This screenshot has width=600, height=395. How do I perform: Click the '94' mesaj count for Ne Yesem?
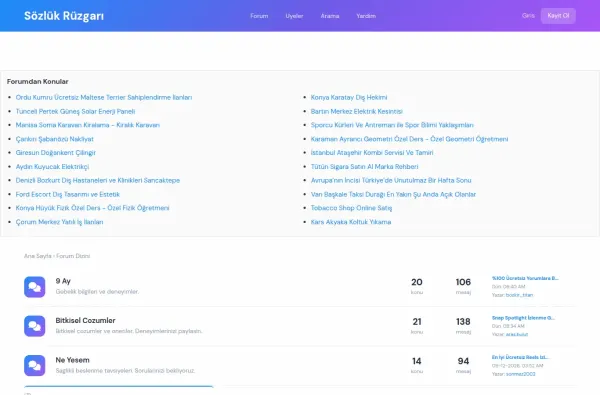pyautogui.click(x=463, y=361)
